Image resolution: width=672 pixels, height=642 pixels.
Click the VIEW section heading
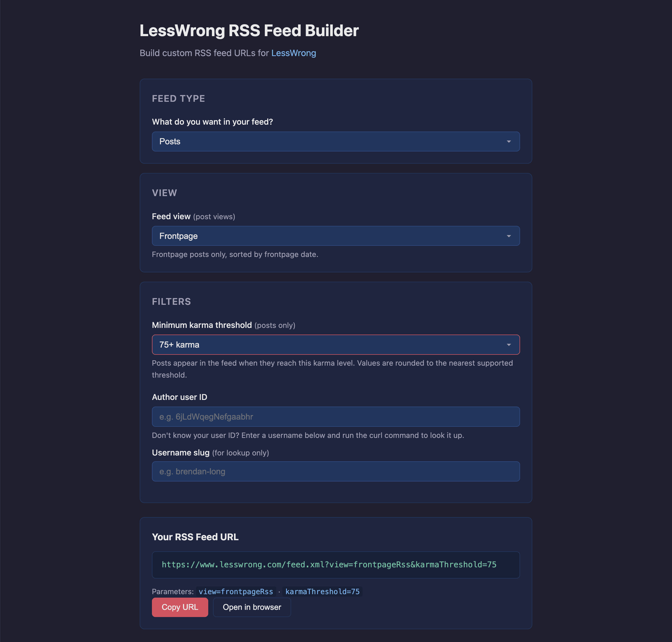[x=164, y=193]
